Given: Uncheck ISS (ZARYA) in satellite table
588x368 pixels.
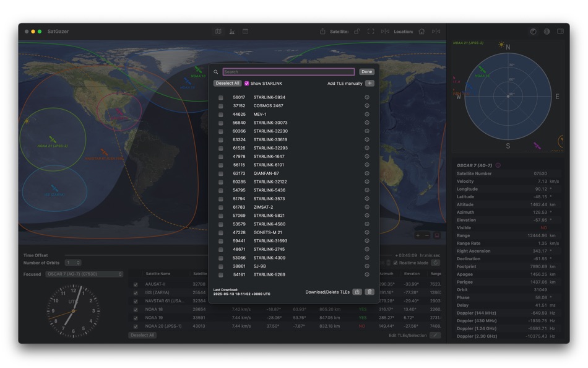Looking at the screenshot, I should [x=136, y=292].
